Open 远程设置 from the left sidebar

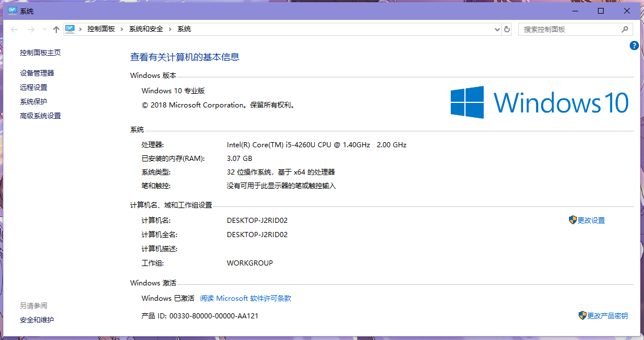click(x=34, y=87)
